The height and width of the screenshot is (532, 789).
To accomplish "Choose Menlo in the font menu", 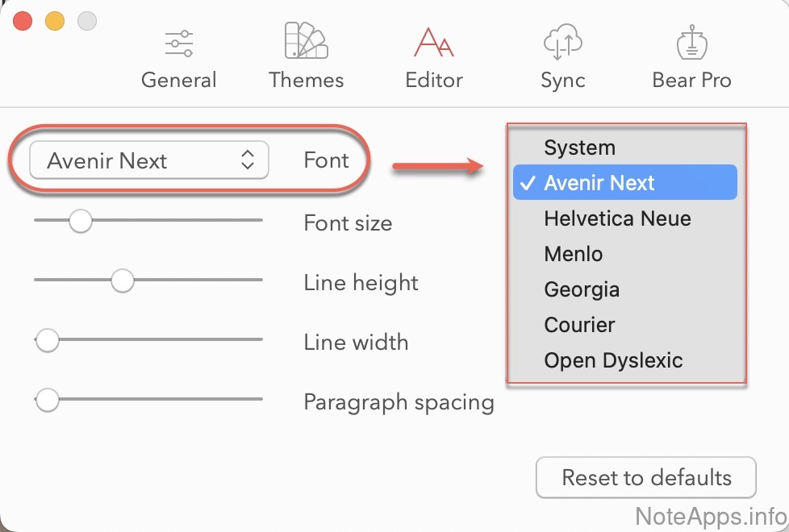I will [574, 254].
